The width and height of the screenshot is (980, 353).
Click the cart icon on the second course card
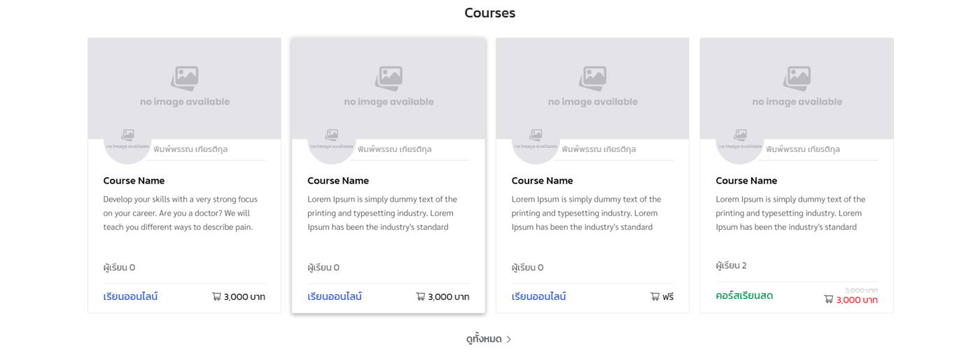[x=421, y=296]
